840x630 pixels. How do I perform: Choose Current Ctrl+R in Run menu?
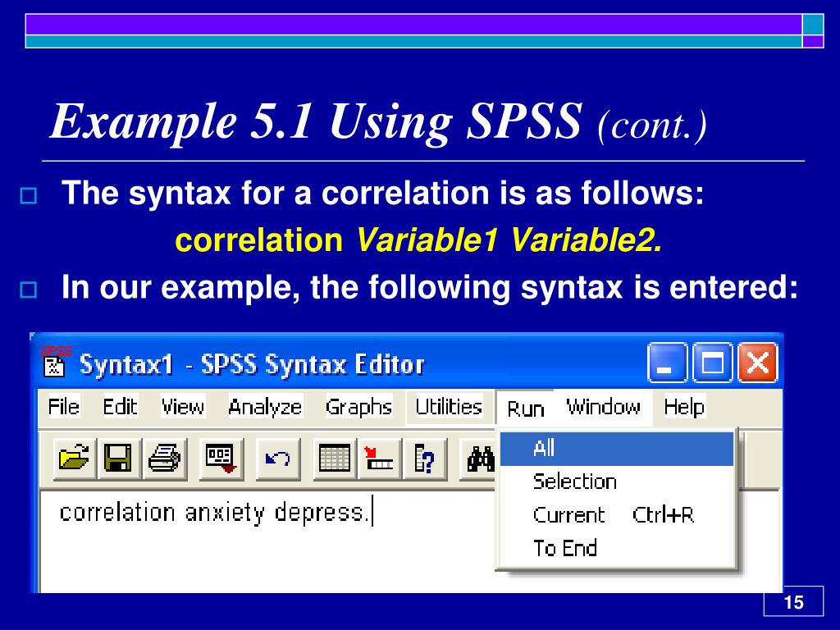(x=617, y=515)
